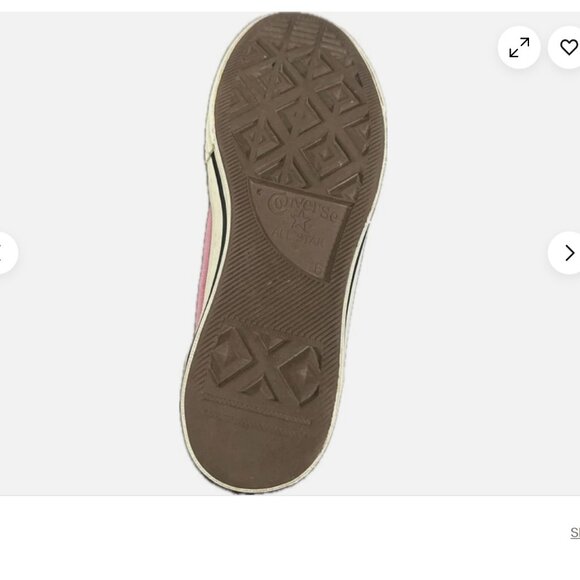This screenshot has width=580, height=580.
Task: Open the partially visible underlined link below the image
Action: coord(575,533)
